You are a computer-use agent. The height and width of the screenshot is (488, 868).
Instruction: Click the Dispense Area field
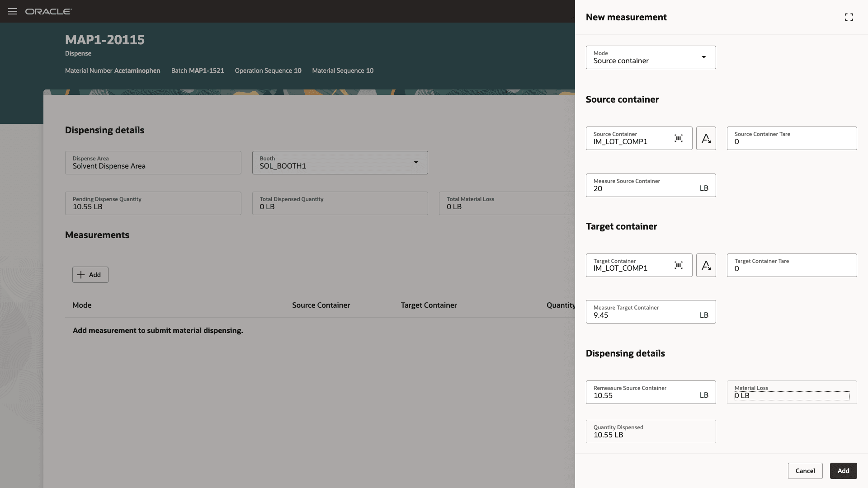pos(153,163)
